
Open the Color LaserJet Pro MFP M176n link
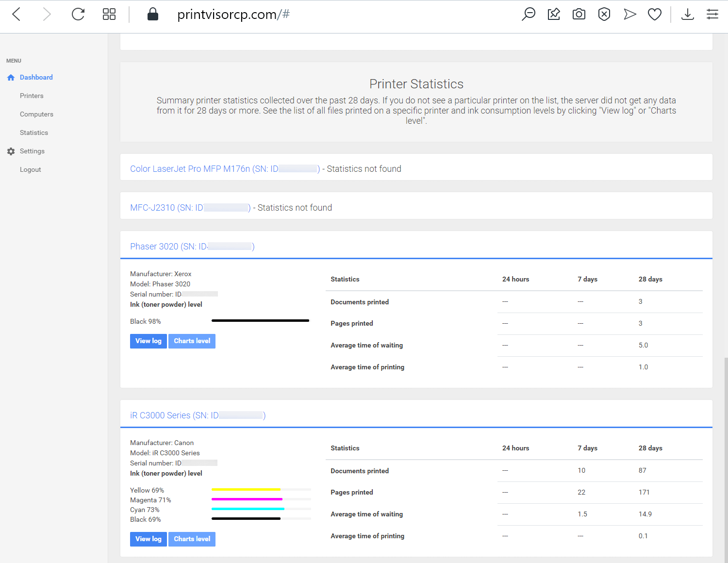point(225,169)
